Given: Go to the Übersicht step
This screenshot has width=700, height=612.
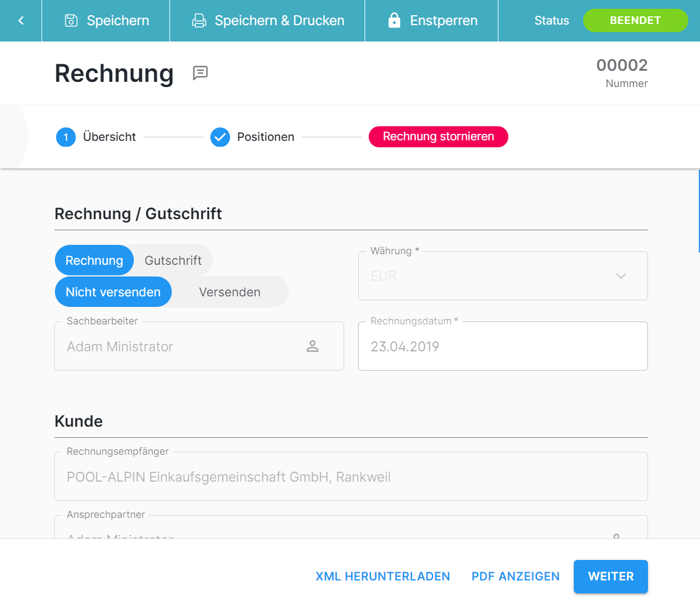Looking at the screenshot, I should point(109,137).
